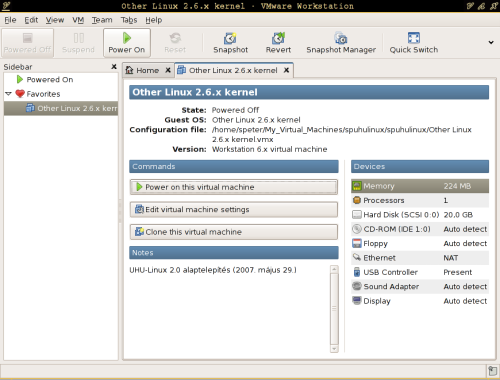Select the Processors device row
Image resolution: width=500 pixels, height=380 pixels.
pyautogui.click(x=420, y=200)
